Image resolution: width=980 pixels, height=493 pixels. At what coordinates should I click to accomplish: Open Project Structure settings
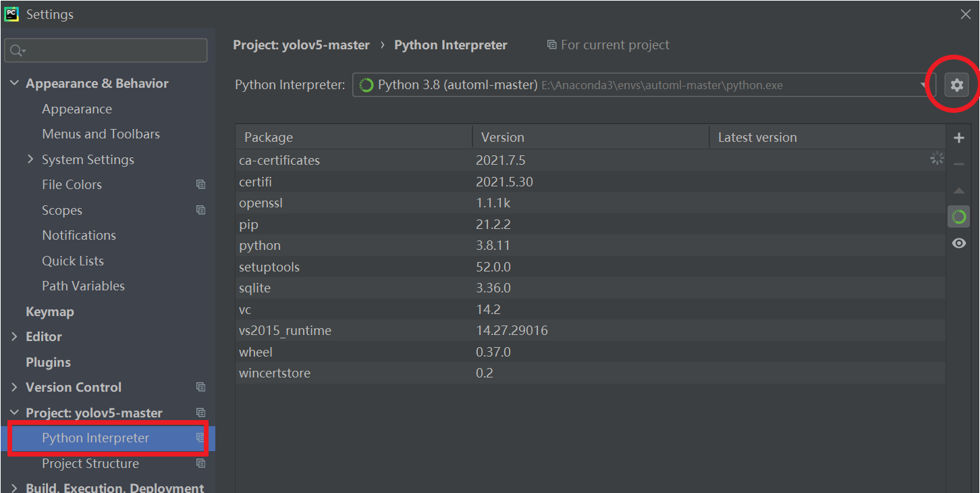(90, 463)
